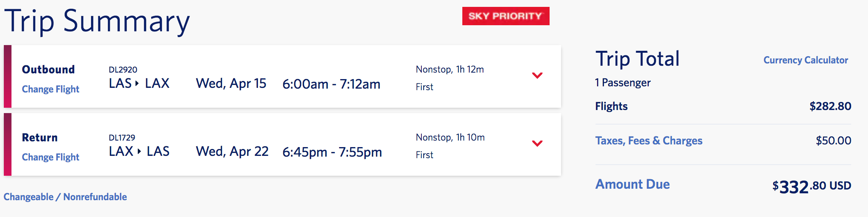Click Change Flight under Outbound
This screenshot has width=868, height=217.
click(51, 89)
